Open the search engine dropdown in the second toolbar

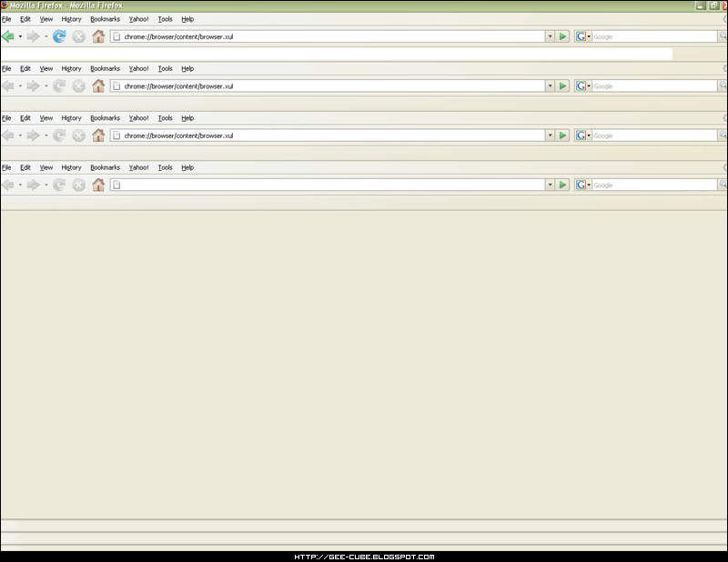click(x=583, y=85)
